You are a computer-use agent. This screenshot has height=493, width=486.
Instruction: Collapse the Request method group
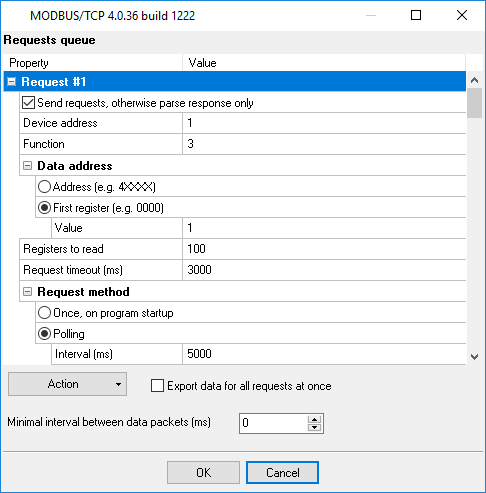[27, 292]
